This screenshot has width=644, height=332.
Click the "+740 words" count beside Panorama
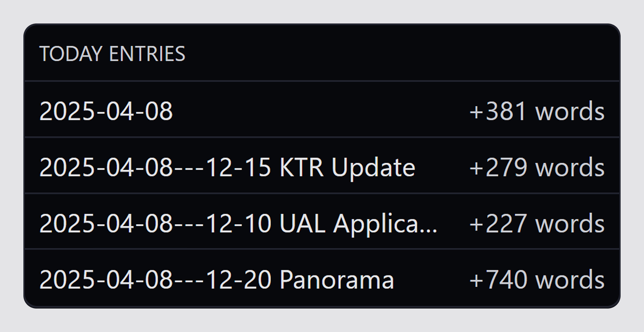point(537,278)
